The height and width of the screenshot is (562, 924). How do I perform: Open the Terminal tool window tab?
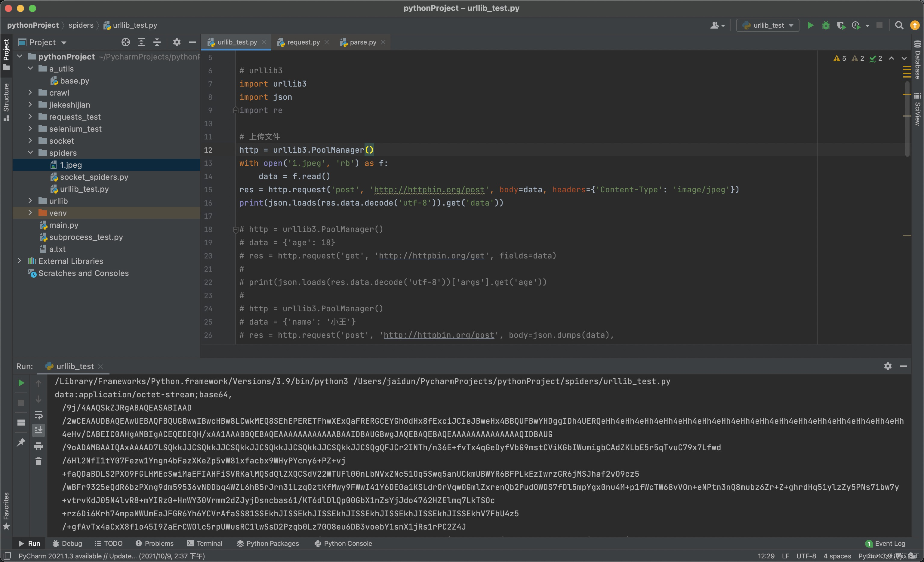(x=204, y=543)
